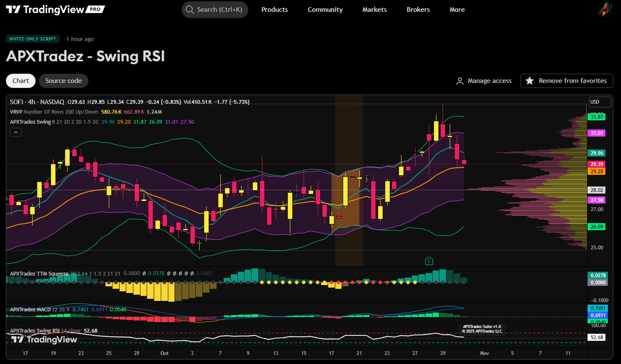Click the earnings E marker on the chart
This screenshot has width=621, height=364.
coord(429,261)
